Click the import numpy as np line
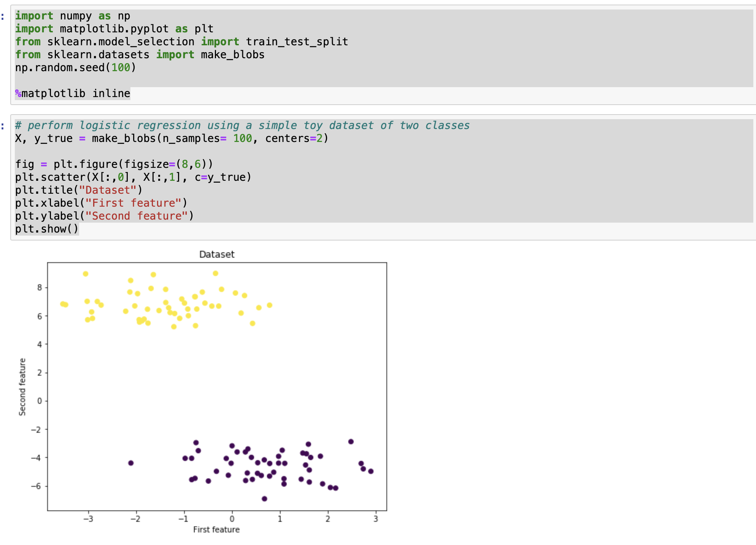 click(x=72, y=16)
